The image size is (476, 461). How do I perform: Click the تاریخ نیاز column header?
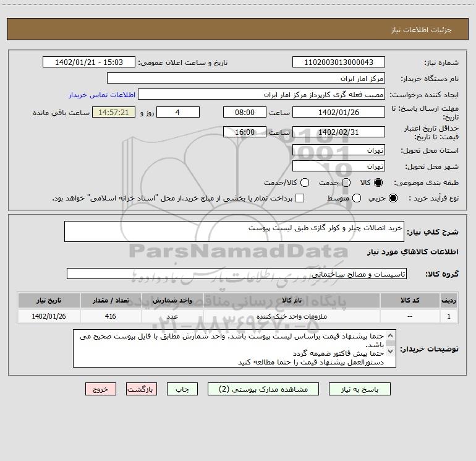(x=49, y=300)
